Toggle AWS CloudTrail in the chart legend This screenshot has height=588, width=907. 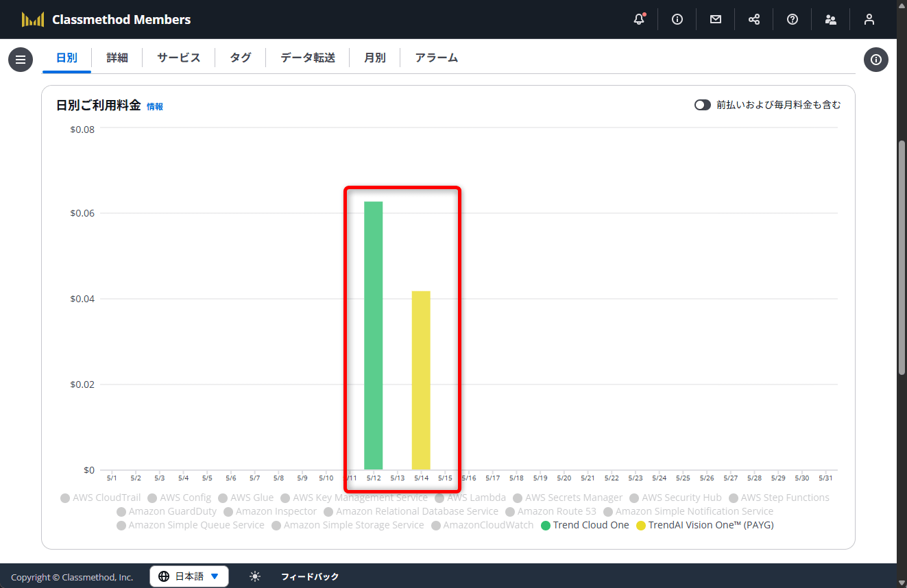click(101, 498)
